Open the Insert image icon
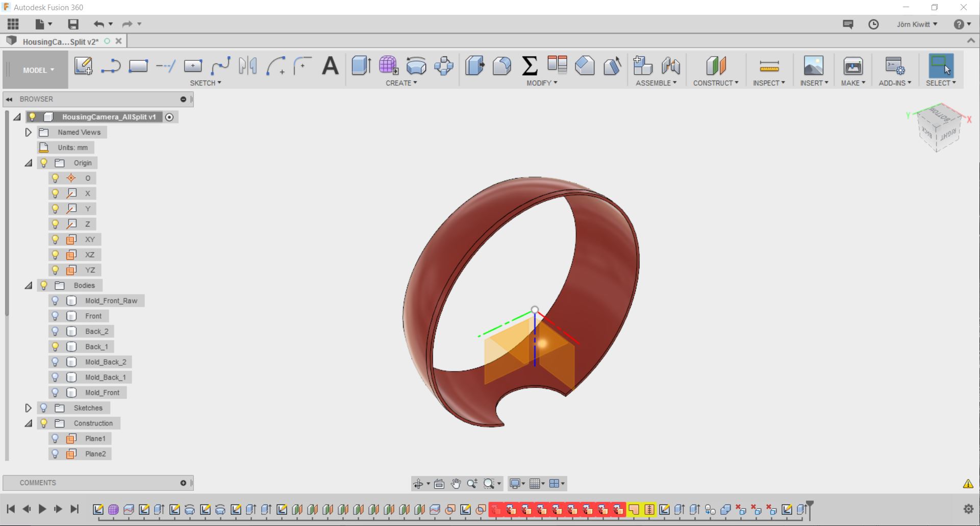Screen dimensions: 980x526 [814, 66]
